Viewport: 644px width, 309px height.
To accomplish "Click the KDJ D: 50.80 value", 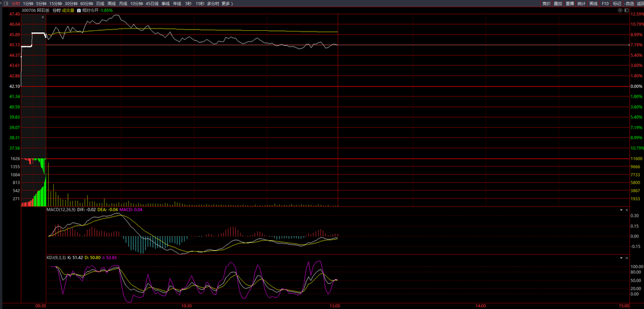I will tap(93, 258).
